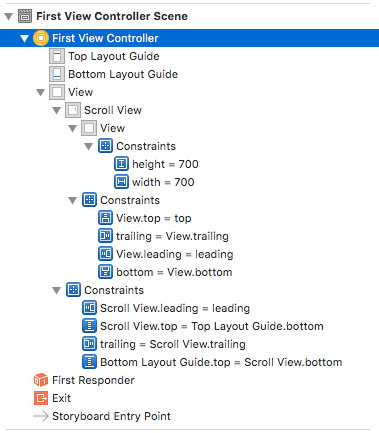Screen dimensions: 379x433
Task: Click the height = 700 constraint icon
Action: coord(121,164)
